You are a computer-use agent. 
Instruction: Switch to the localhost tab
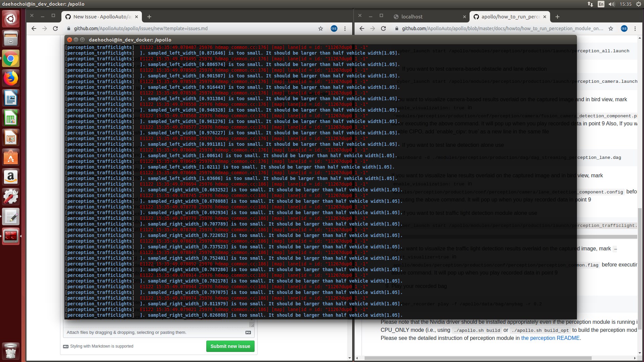(x=412, y=17)
